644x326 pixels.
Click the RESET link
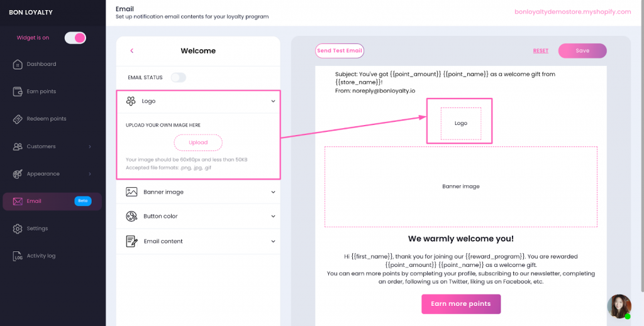pyautogui.click(x=540, y=51)
